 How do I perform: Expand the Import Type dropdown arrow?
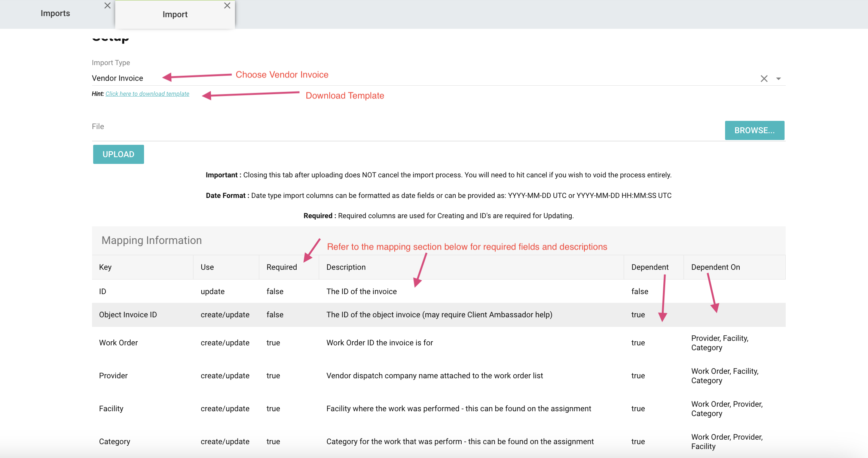coord(779,79)
